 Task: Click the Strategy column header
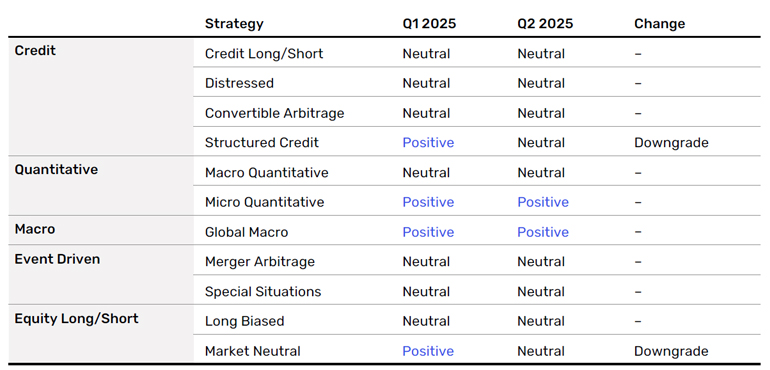click(234, 24)
